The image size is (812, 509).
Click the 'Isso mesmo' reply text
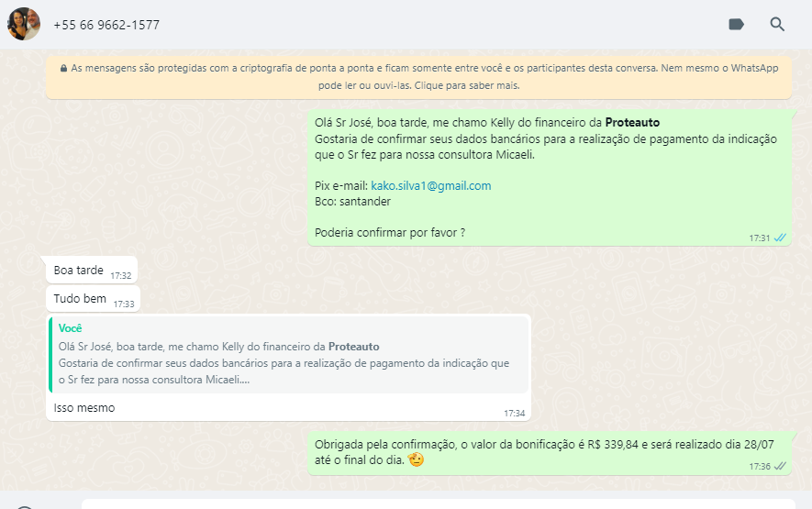84,408
